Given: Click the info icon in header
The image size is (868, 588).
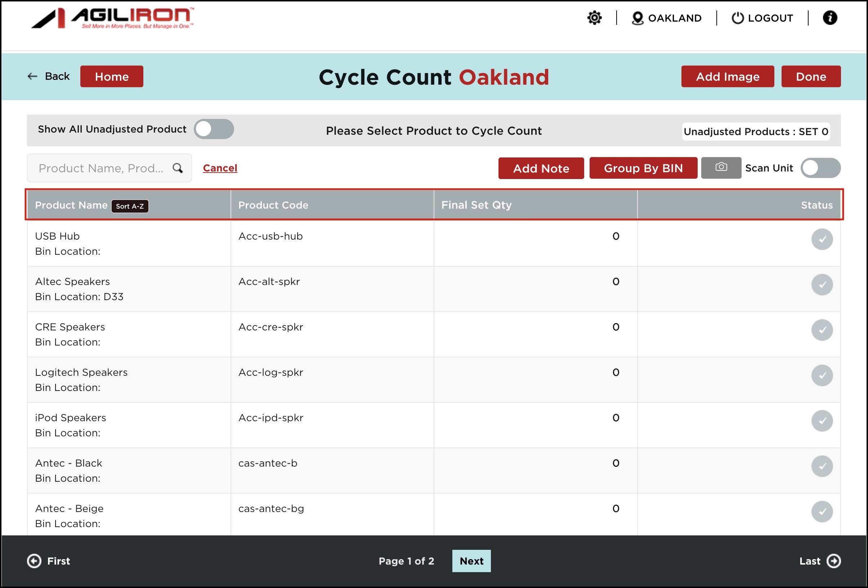Looking at the screenshot, I should click(x=829, y=18).
